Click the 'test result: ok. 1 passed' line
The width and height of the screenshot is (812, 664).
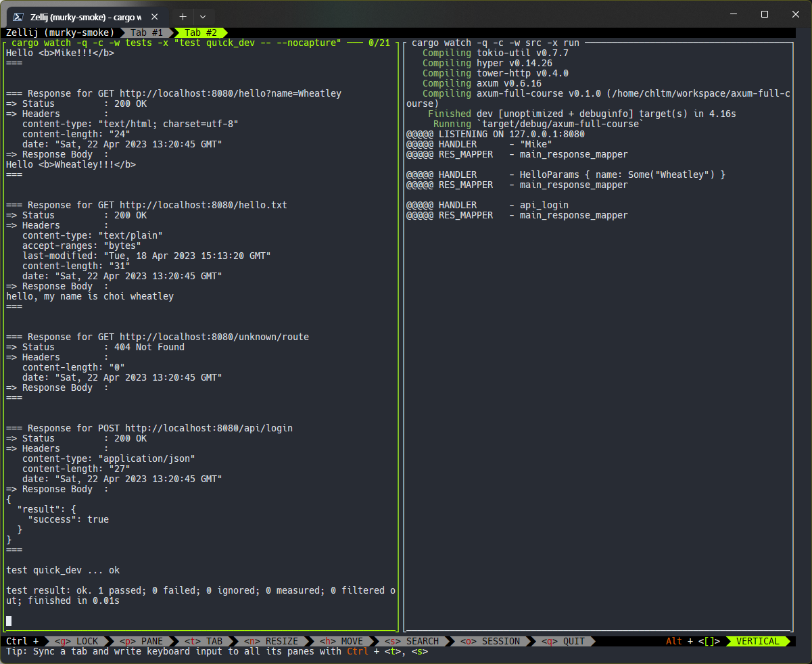[x=201, y=595]
